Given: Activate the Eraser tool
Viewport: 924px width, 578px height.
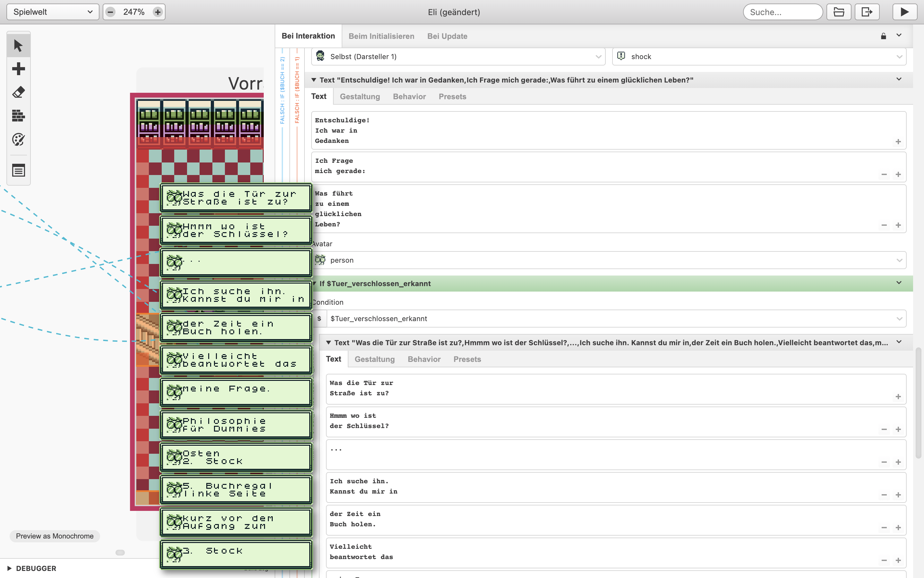Looking at the screenshot, I should (18, 92).
